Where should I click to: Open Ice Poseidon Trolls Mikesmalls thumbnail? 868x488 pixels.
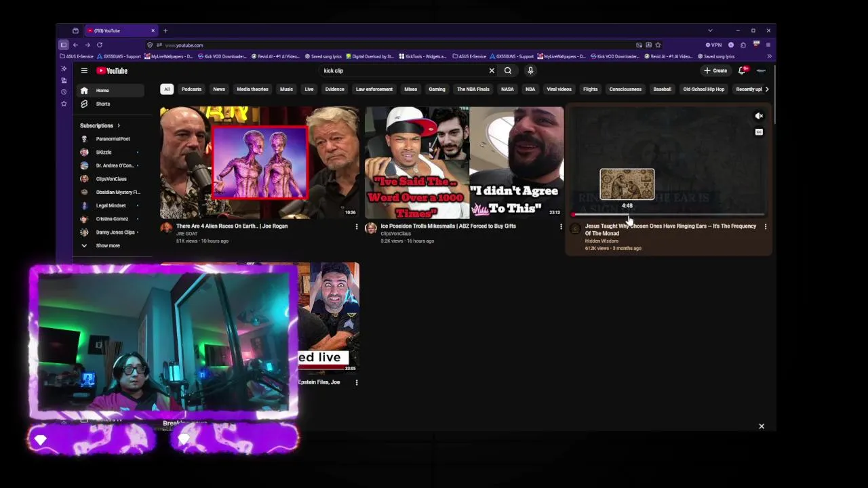click(464, 163)
